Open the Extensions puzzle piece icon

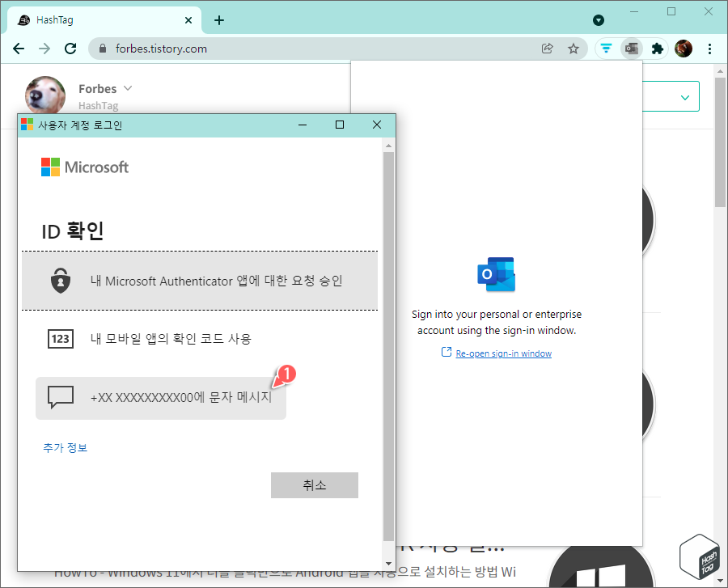(657, 49)
